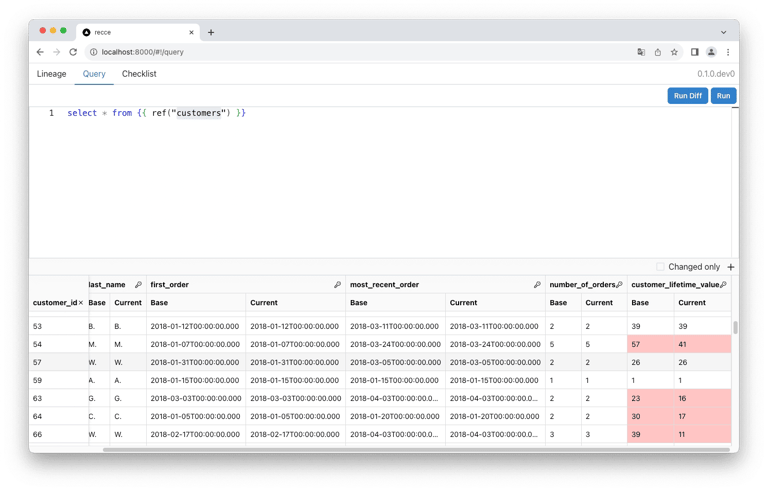768x491 pixels.
Task: Click the Run button
Action: [723, 96]
